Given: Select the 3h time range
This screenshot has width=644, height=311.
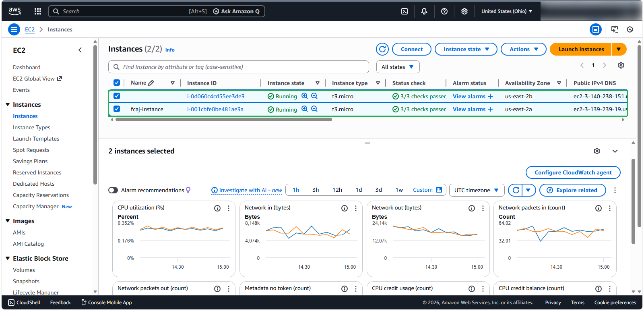Looking at the screenshot, I should pos(316,190).
